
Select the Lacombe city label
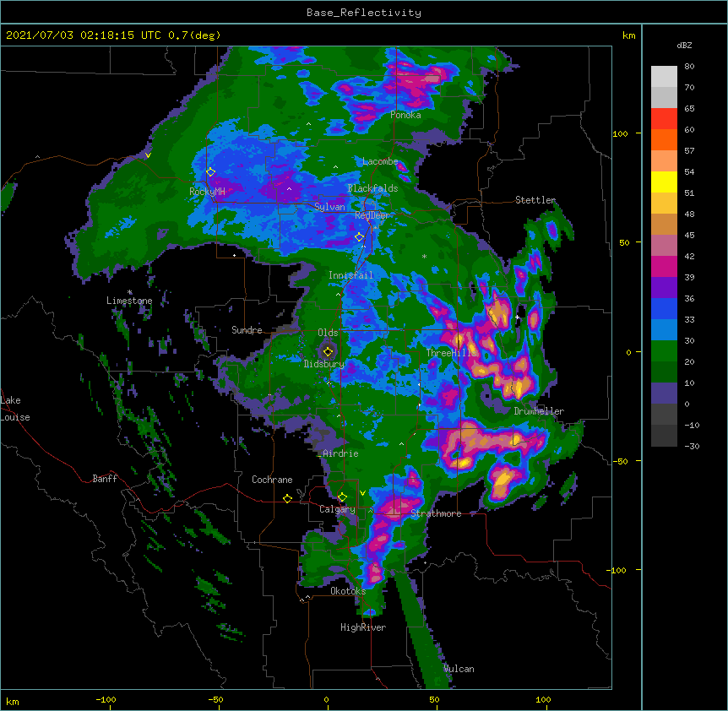380,161
